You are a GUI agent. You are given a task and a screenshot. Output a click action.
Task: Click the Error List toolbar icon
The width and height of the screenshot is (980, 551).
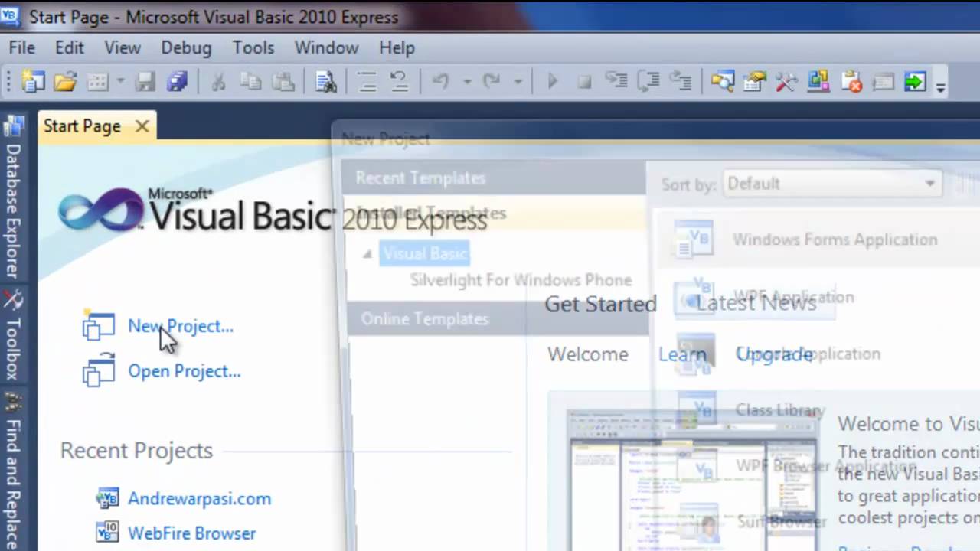851,81
